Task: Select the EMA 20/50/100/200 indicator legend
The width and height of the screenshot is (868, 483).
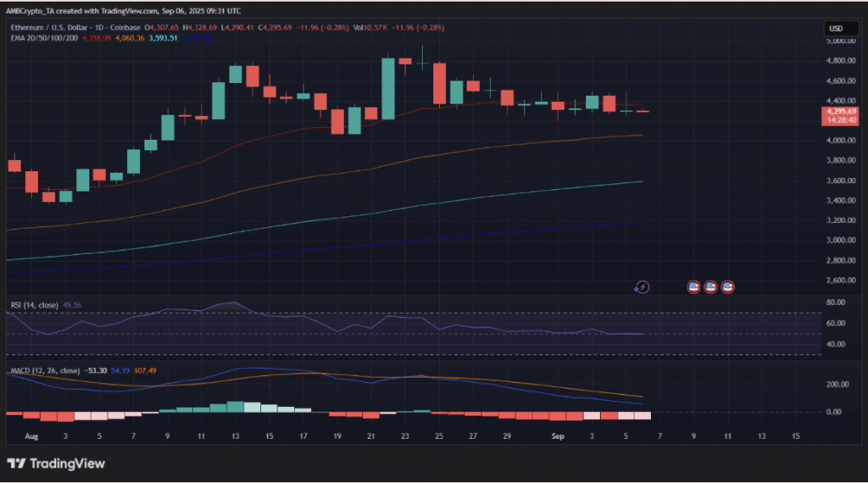Action: point(44,38)
